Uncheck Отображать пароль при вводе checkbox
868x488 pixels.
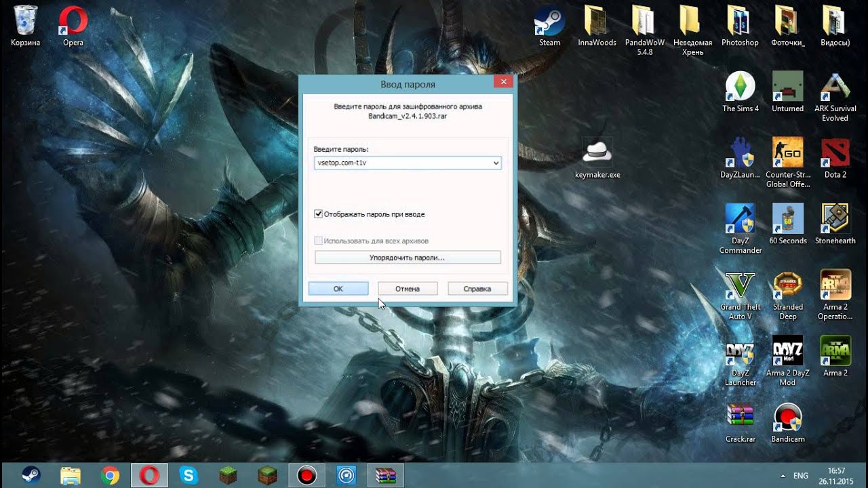point(319,214)
